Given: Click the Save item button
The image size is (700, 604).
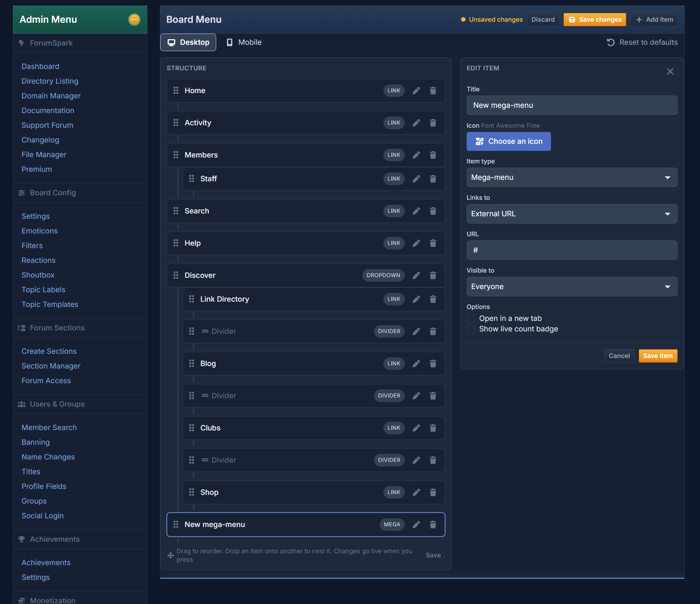Looking at the screenshot, I should pyautogui.click(x=658, y=356).
